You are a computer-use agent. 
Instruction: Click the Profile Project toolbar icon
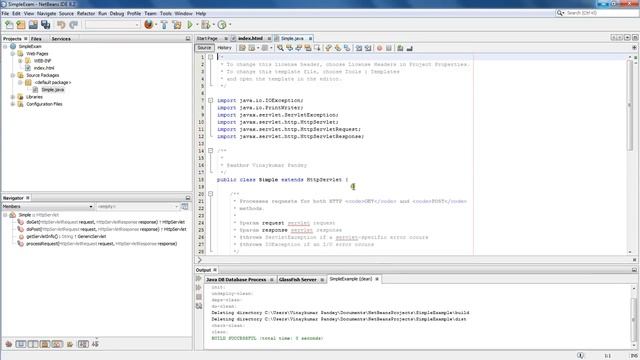222,25
